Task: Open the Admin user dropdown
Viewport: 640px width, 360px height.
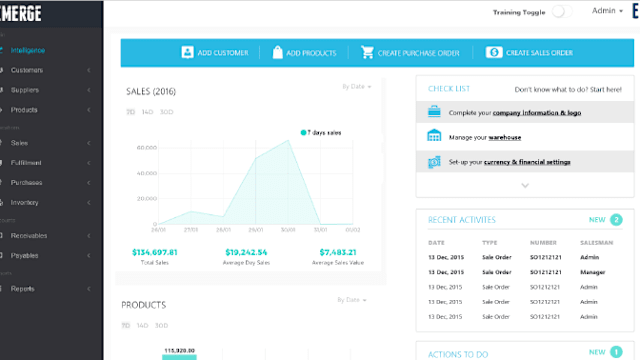Action: click(x=607, y=11)
